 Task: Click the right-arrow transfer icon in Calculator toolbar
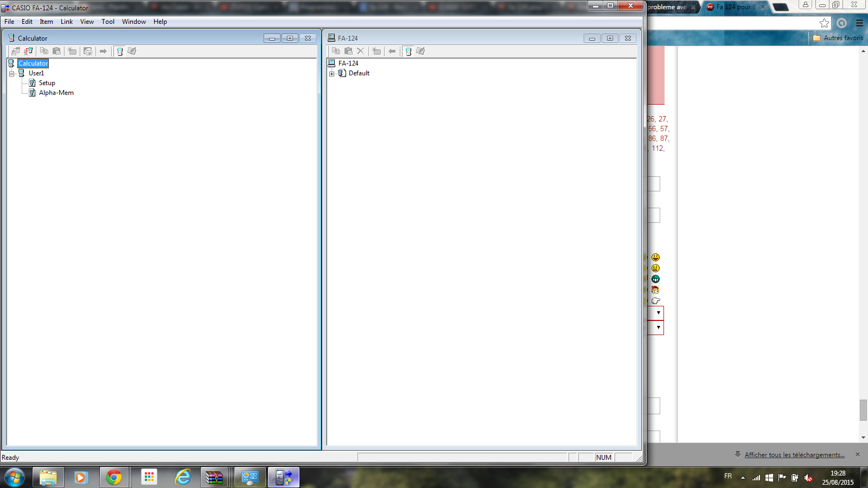pos(103,51)
